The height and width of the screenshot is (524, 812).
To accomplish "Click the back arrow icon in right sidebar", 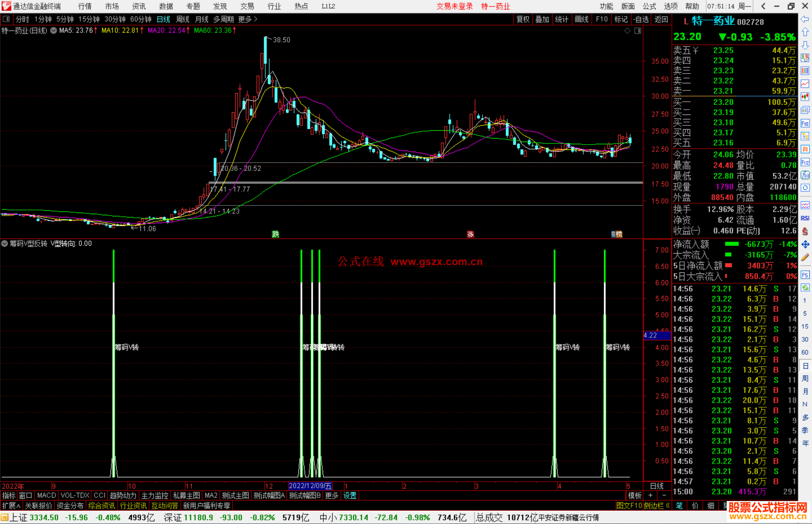I will (805, 19).
